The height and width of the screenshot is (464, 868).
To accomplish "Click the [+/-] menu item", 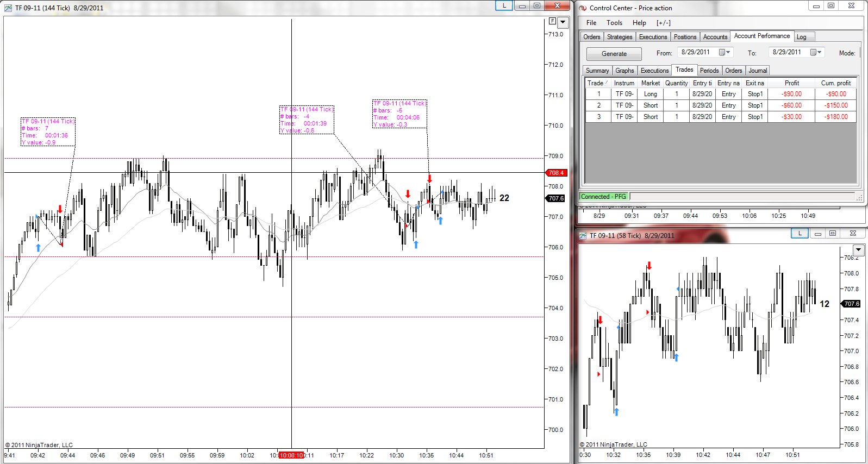I will [x=664, y=23].
